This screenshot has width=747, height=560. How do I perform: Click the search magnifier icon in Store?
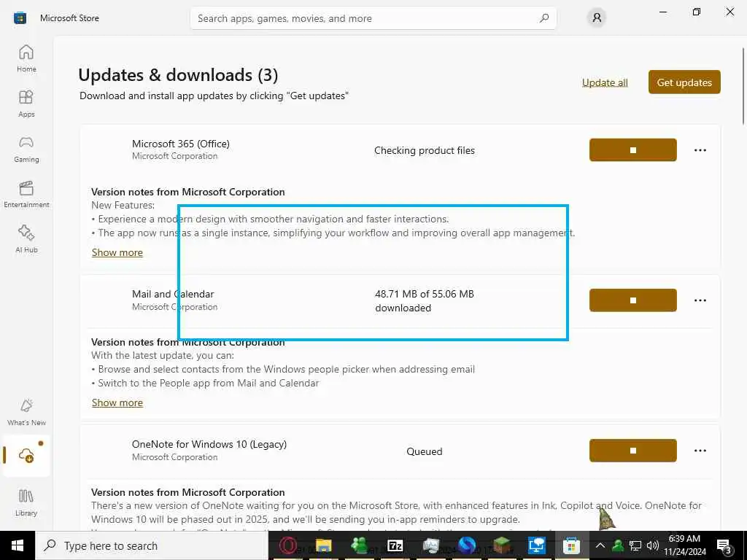543,18
